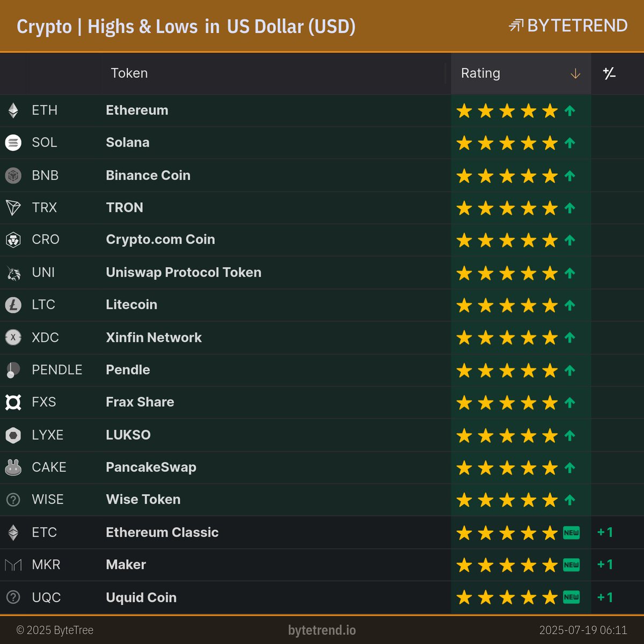Click the +1 change value for Uquid Coin
This screenshot has height=644, width=644.
point(605,597)
